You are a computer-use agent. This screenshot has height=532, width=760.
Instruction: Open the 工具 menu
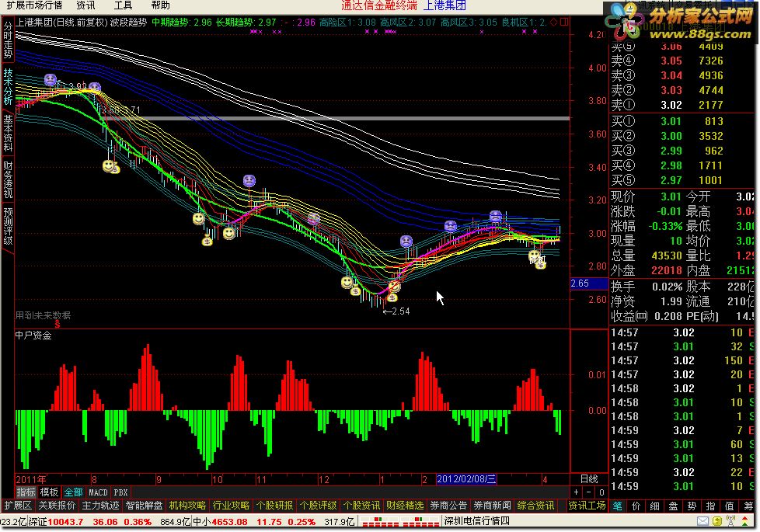(x=123, y=5)
